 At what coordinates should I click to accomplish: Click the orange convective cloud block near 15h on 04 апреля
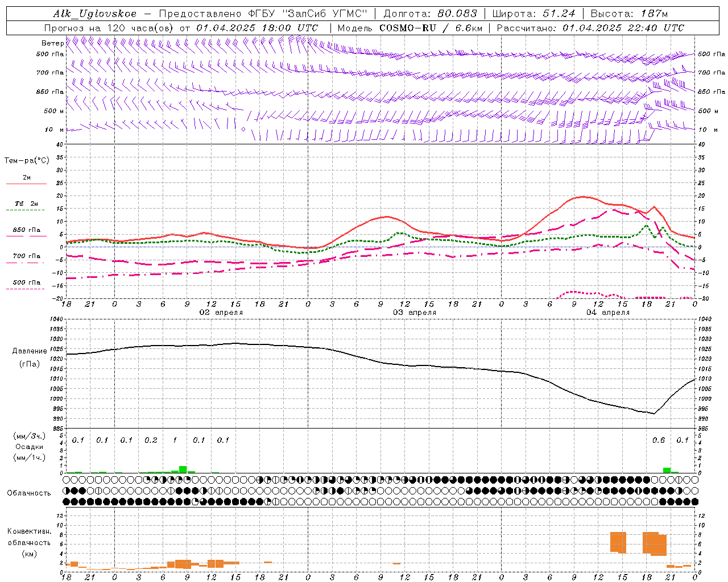618,542
